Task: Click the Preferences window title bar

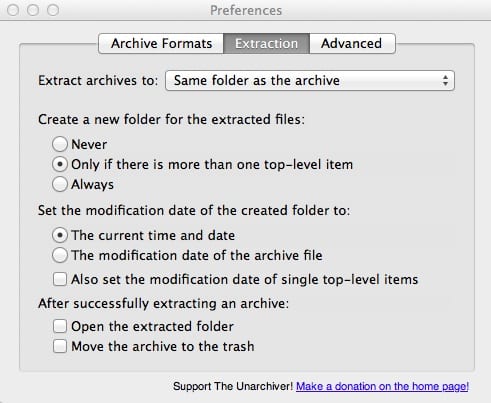Action: tap(246, 10)
